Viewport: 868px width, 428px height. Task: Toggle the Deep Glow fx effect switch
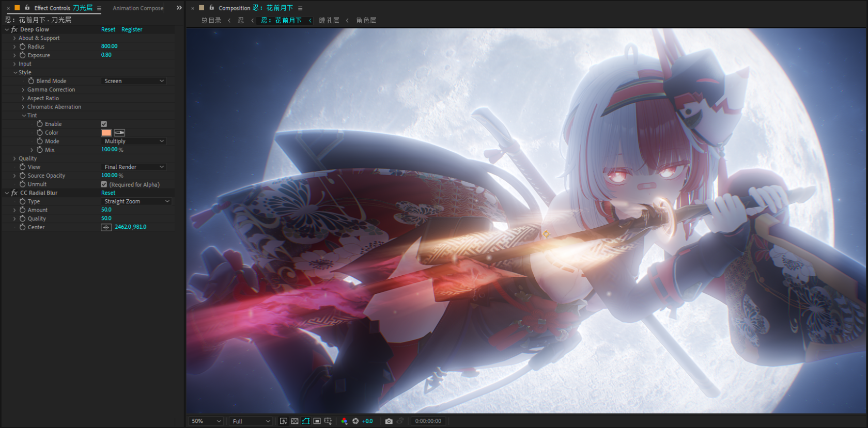tap(14, 29)
